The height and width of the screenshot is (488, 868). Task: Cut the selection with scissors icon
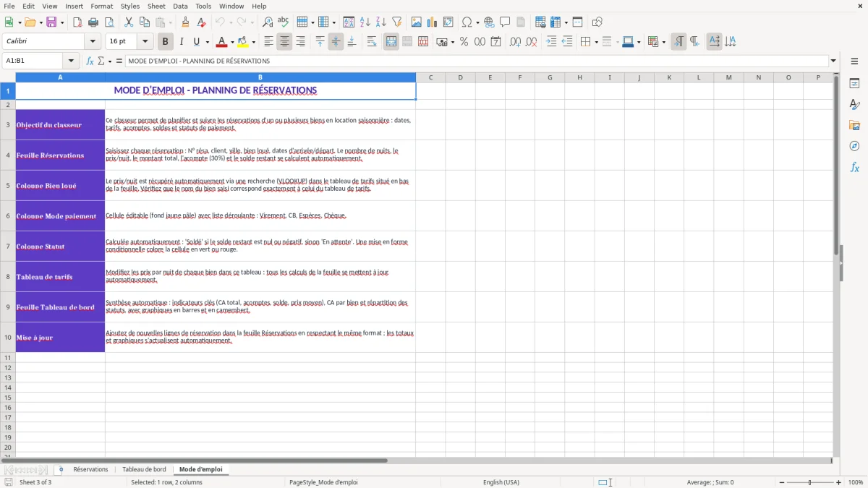click(128, 22)
